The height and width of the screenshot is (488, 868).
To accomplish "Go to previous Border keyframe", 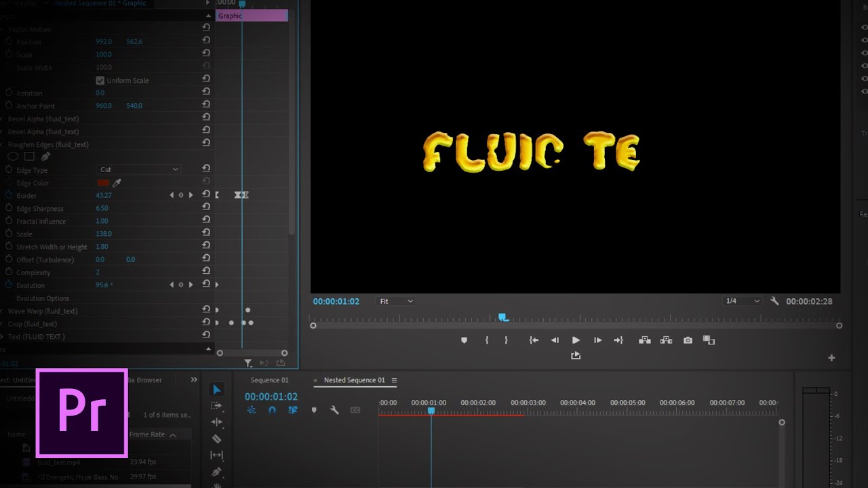I will point(172,195).
